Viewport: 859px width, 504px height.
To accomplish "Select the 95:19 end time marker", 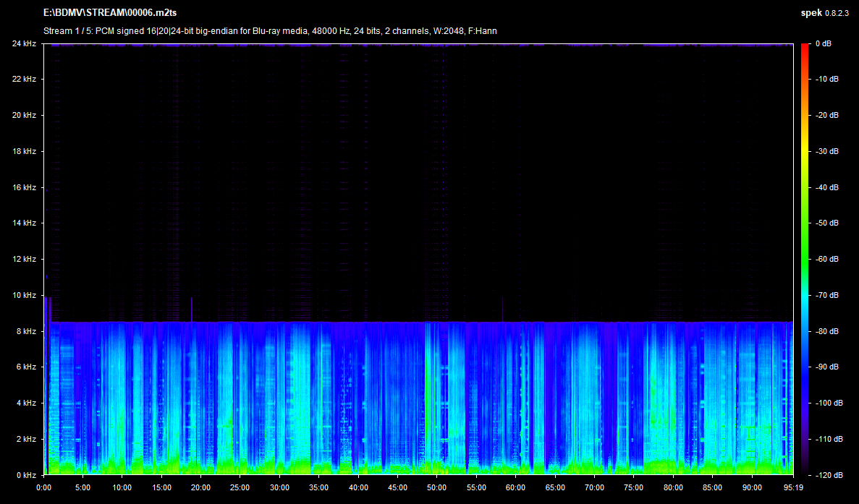I will pyautogui.click(x=794, y=487).
